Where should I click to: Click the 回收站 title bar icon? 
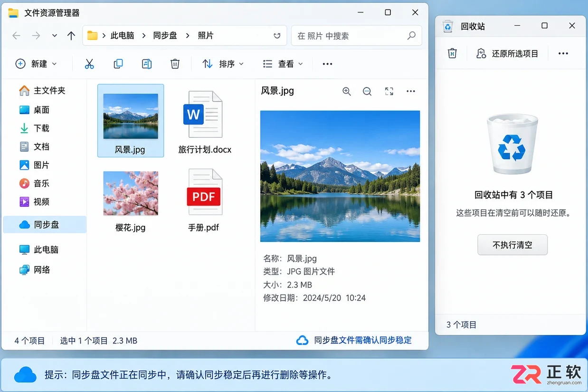448,26
